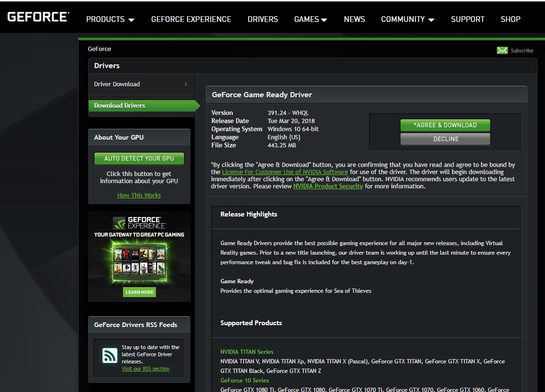Go to GeForce Experience in the navigation bar
Image resolution: width=545 pixels, height=392 pixels.
pos(191,20)
